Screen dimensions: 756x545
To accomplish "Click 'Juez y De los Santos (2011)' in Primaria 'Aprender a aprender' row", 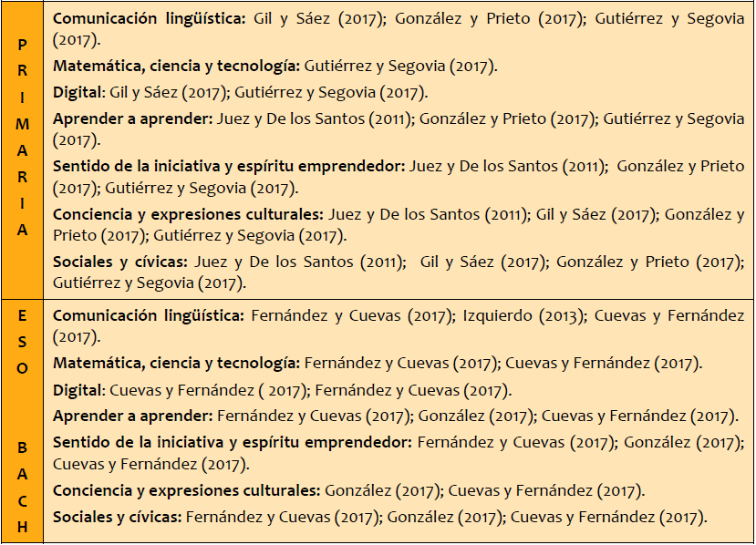I will pos(314,118).
